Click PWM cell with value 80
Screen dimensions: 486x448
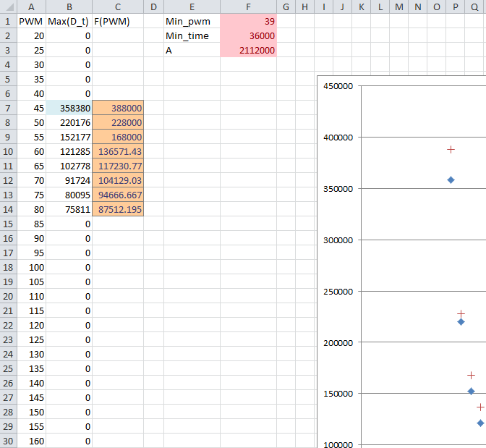click(x=31, y=209)
